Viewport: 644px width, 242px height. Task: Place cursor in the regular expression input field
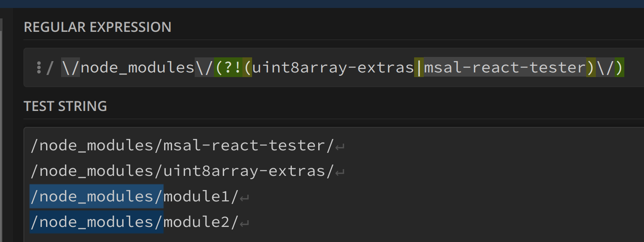coord(334,67)
